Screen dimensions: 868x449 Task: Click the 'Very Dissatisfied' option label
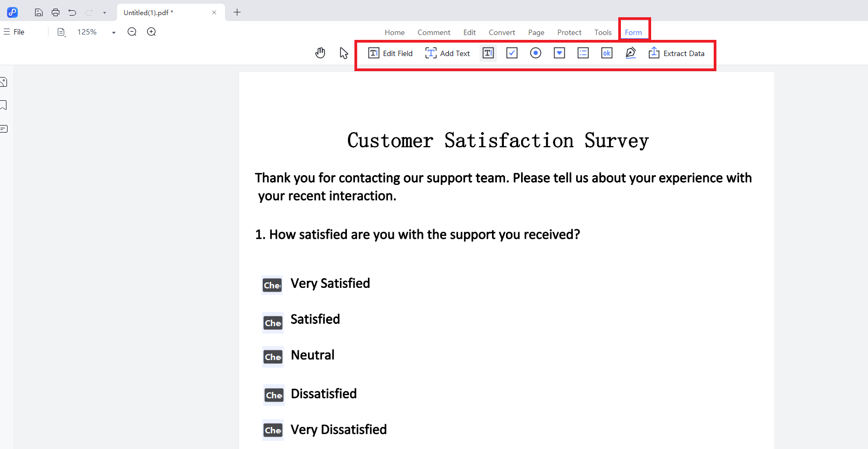(x=339, y=430)
